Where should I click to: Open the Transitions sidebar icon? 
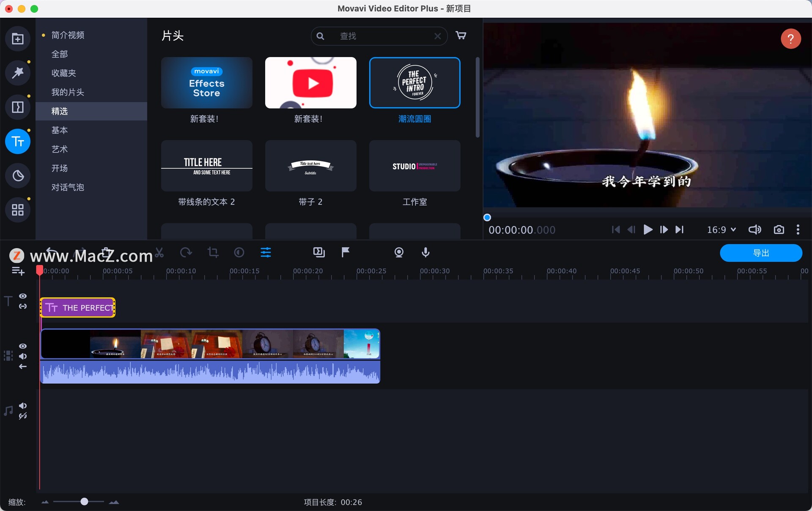tap(17, 107)
